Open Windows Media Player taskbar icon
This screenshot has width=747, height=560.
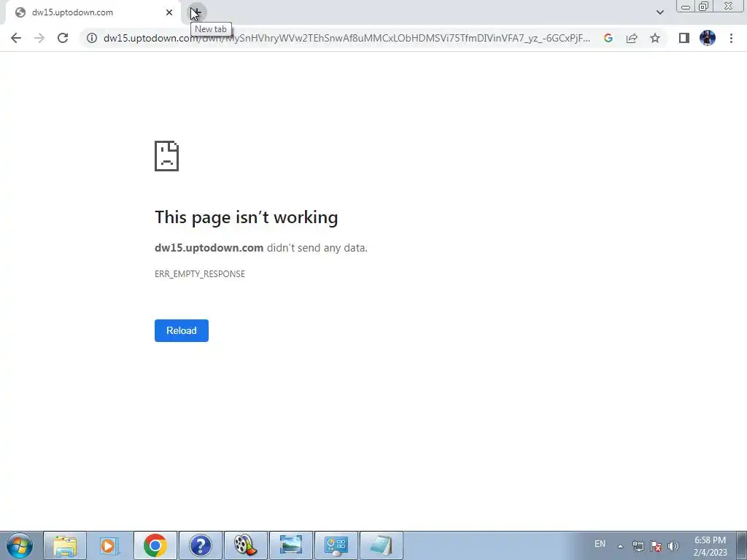[109, 545]
